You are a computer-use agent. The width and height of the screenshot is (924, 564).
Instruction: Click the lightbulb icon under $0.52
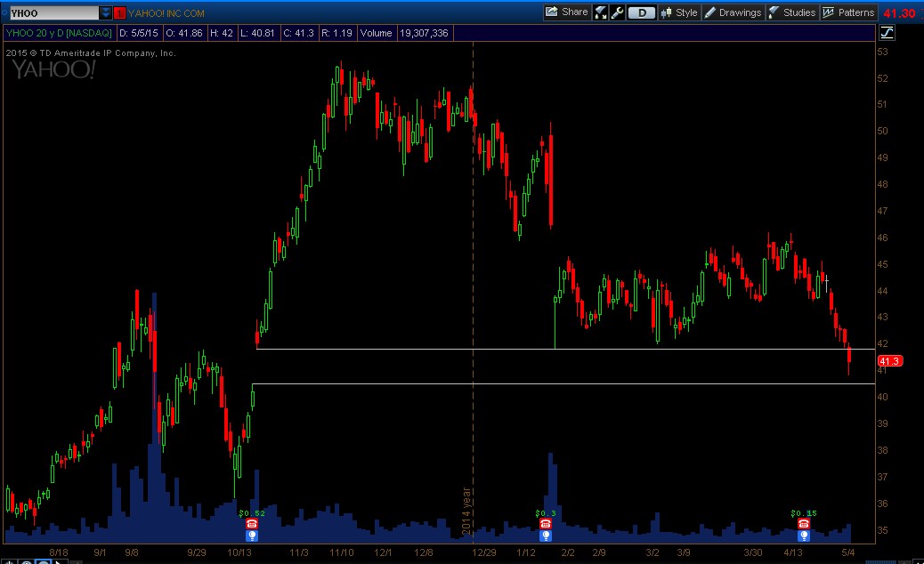point(252,536)
